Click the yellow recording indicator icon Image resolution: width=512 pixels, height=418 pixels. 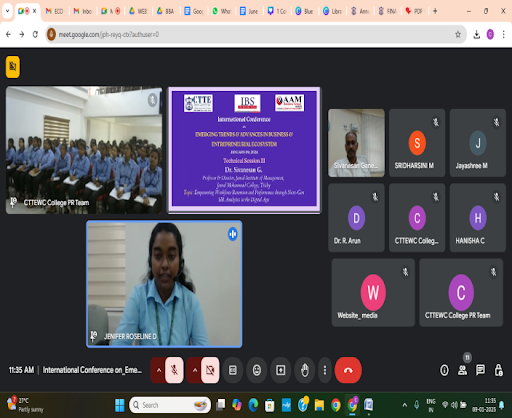tap(13, 67)
